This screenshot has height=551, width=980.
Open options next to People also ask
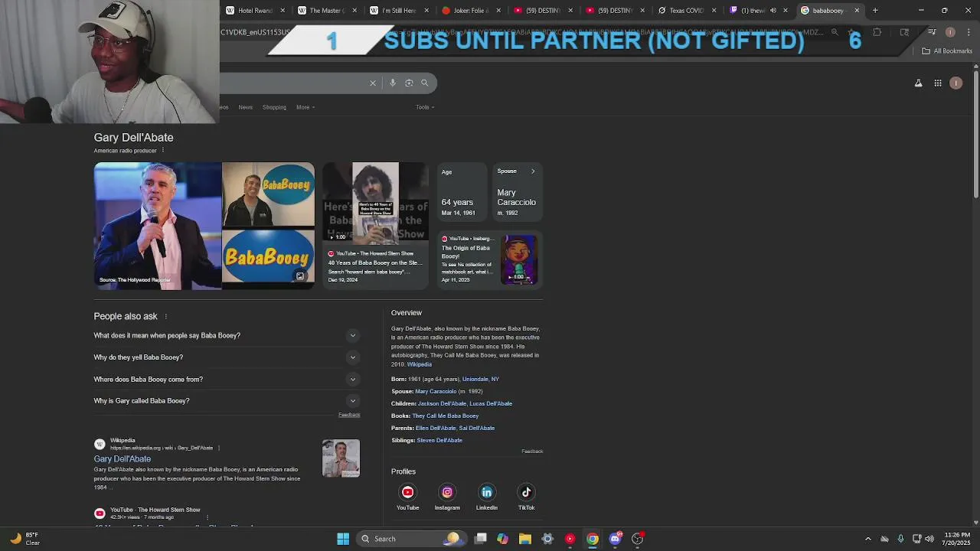pos(165,316)
